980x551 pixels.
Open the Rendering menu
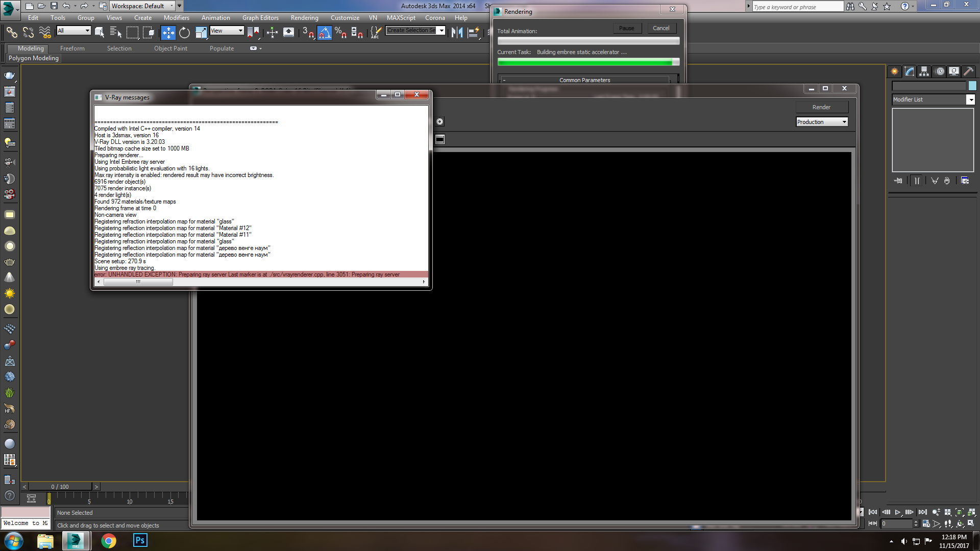(x=304, y=18)
